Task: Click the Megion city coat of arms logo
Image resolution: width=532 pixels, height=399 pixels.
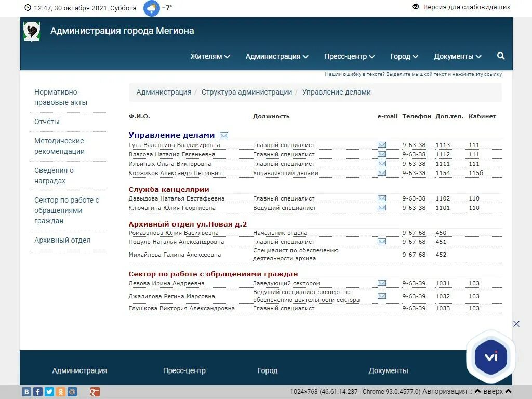Action: pos(32,32)
